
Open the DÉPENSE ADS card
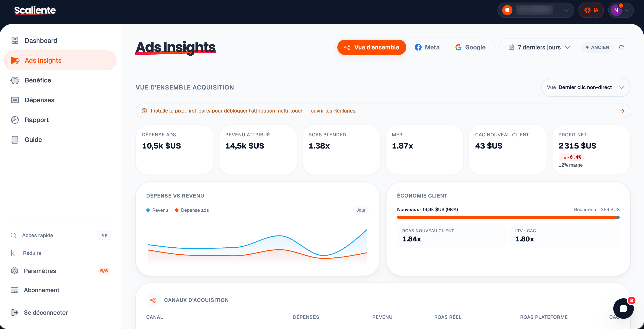click(x=174, y=150)
